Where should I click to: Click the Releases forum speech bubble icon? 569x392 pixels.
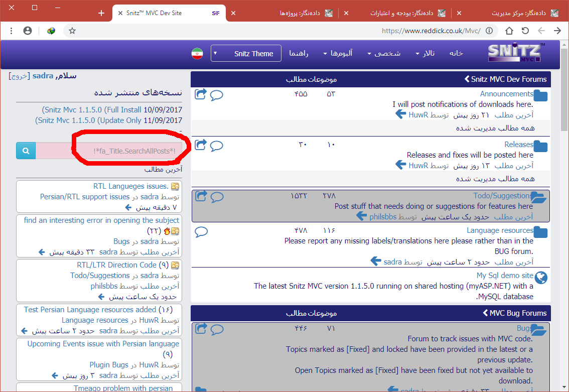pyautogui.click(x=216, y=146)
